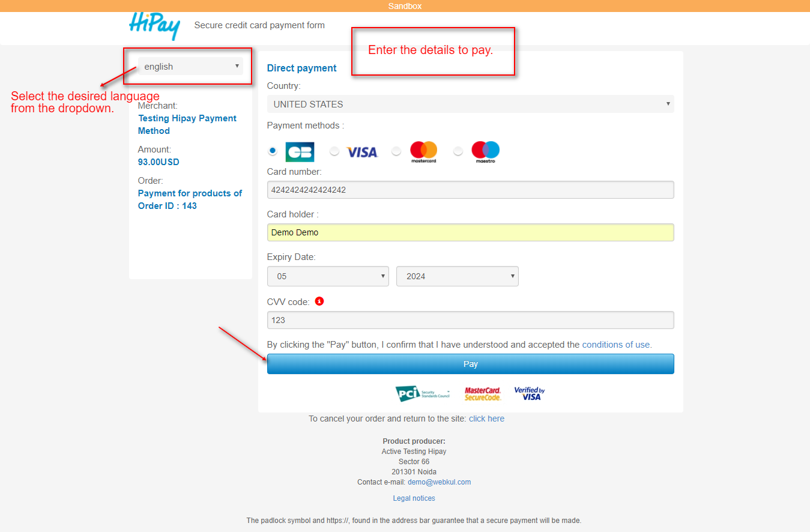Screen dimensions: 810x532
Task: Click "click here" to cancel the order
Action: click(x=486, y=419)
